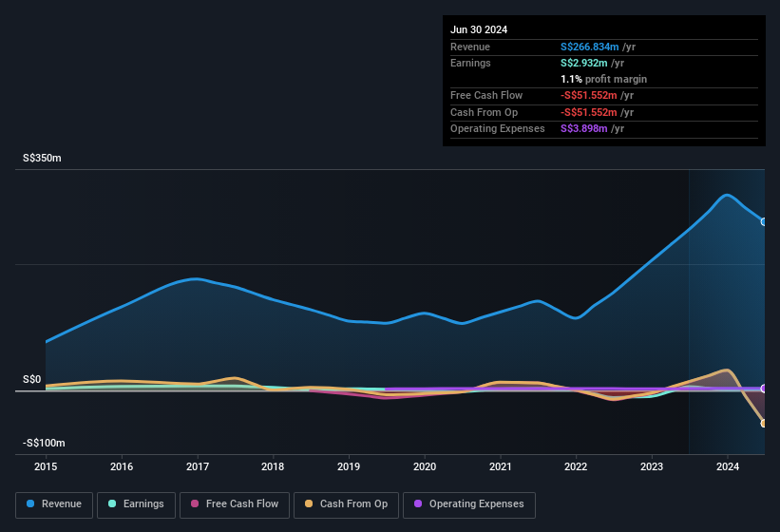Image resolution: width=780 pixels, height=532 pixels.
Task: Toggle the Revenue legend series
Action: [54, 504]
